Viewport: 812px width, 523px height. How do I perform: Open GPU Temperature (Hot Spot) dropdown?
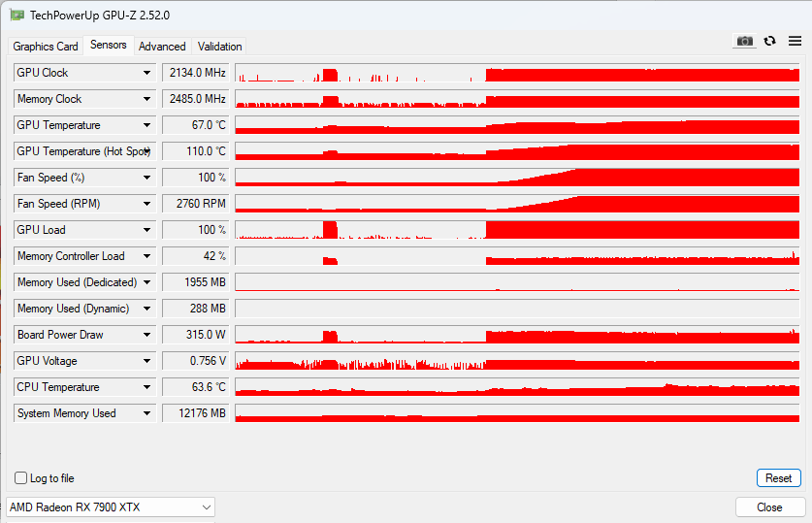coord(147,151)
